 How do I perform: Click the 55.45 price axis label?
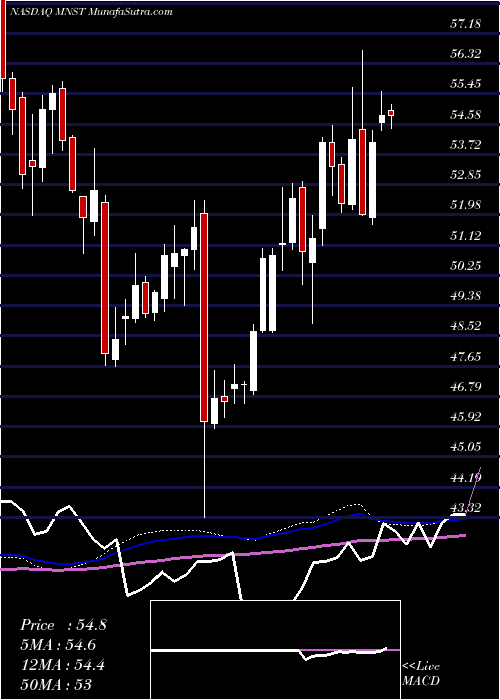[466, 84]
